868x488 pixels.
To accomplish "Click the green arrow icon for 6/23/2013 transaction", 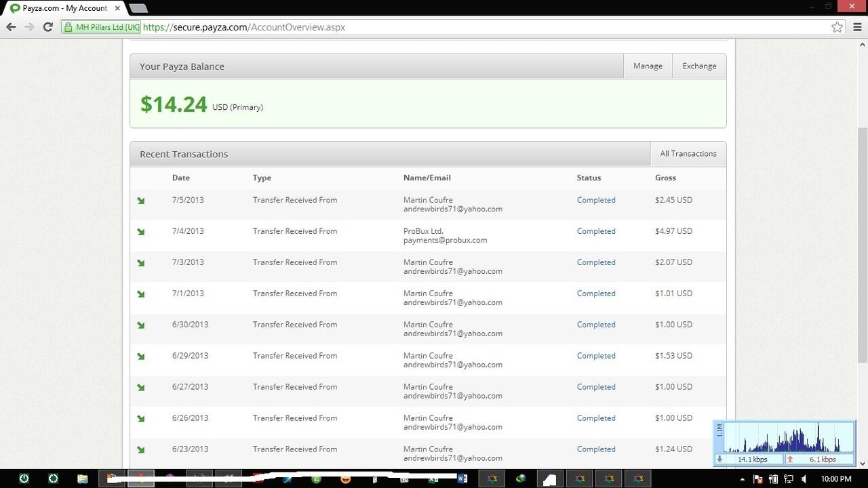I will point(141,450).
